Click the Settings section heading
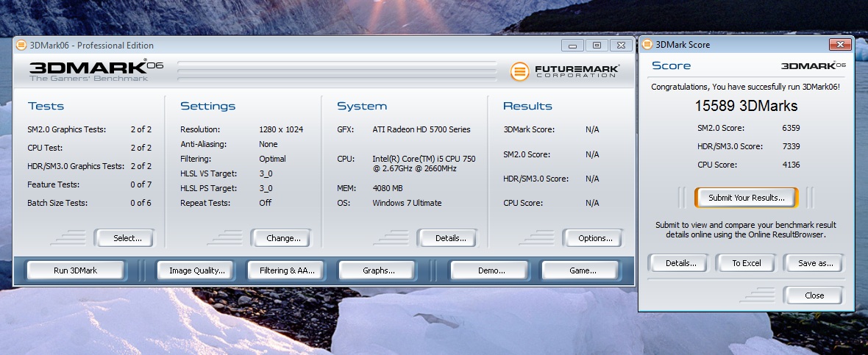Image resolution: width=868 pixels, height=355 pixels. pos(207,106)
